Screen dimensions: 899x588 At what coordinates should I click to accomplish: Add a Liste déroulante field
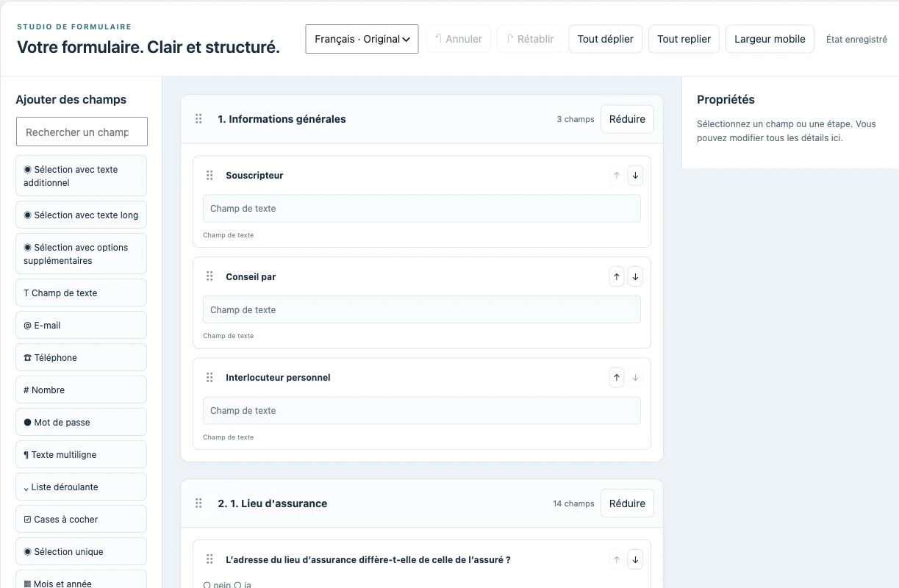[81, 487]
